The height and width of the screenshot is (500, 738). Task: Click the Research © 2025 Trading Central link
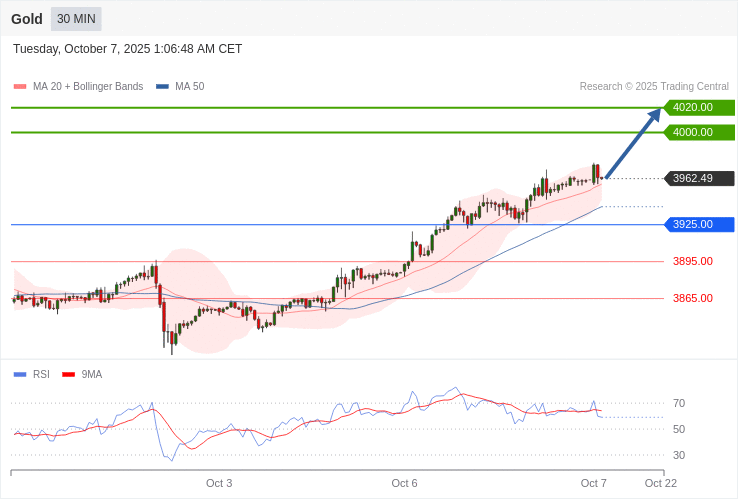(654, 87)
